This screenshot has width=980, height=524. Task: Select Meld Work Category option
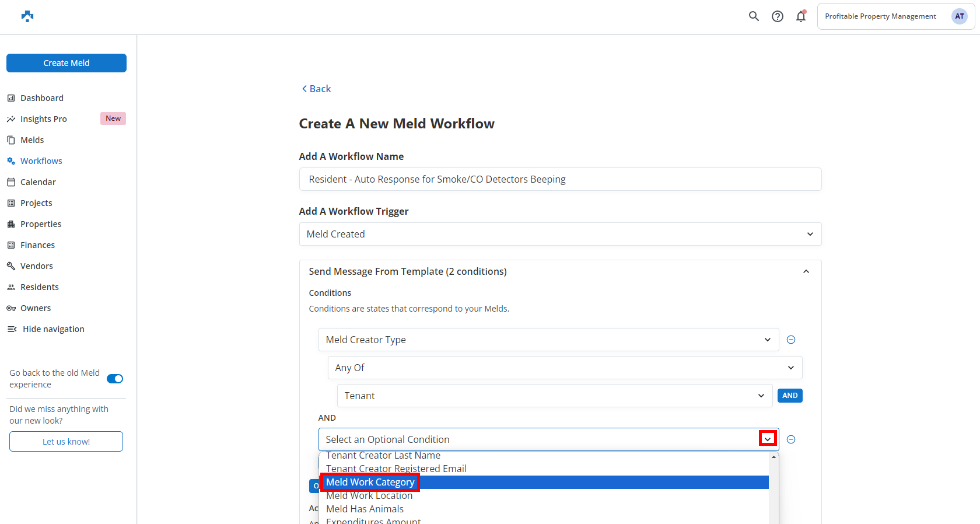370,482
